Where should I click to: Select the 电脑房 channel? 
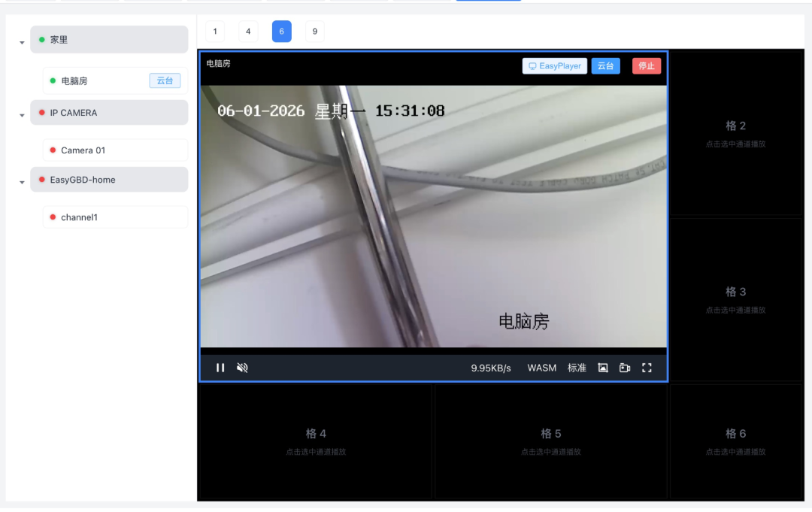click(115, 80)
